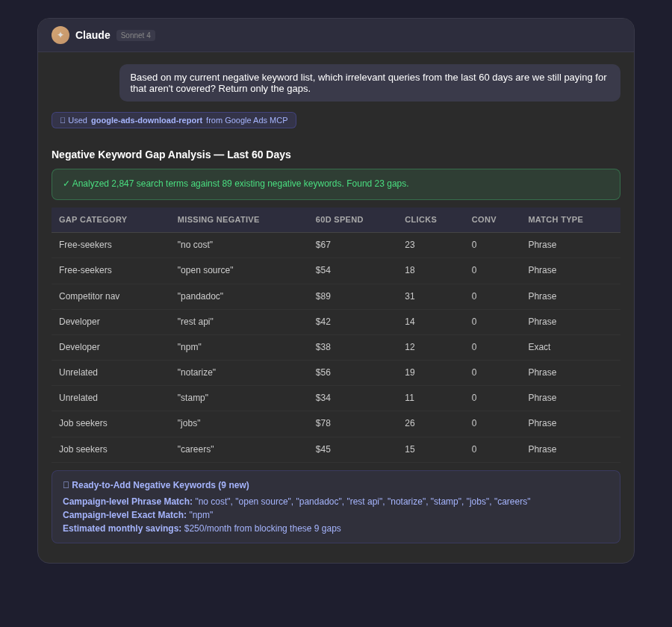Click the Google Ads MCP source label
Viewport: 672px width, 627px height.
(x=246, y=120)
